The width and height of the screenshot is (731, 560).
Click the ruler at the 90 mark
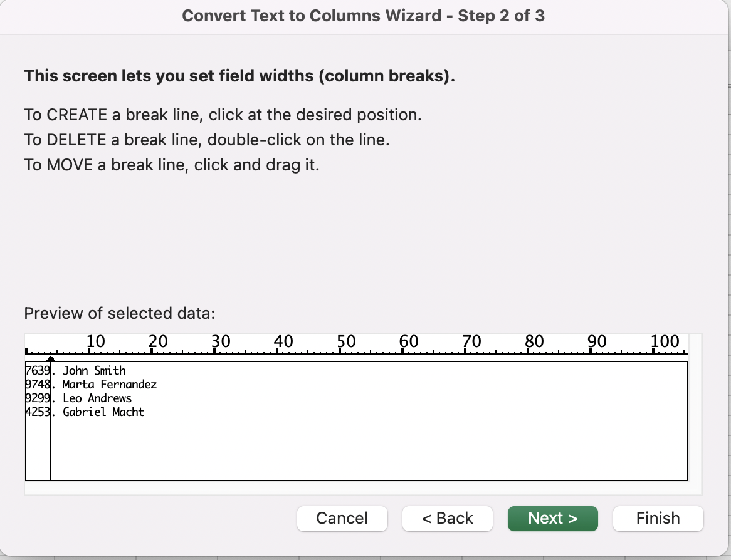(591, 350)
